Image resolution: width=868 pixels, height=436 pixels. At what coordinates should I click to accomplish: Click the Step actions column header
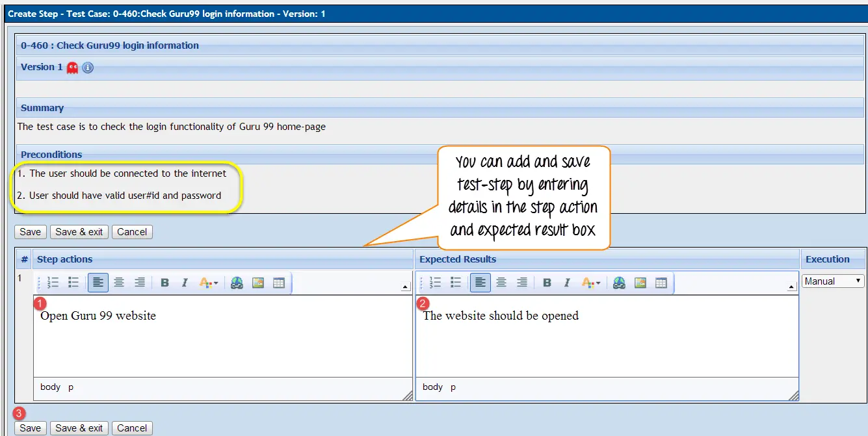pos(223,259)
